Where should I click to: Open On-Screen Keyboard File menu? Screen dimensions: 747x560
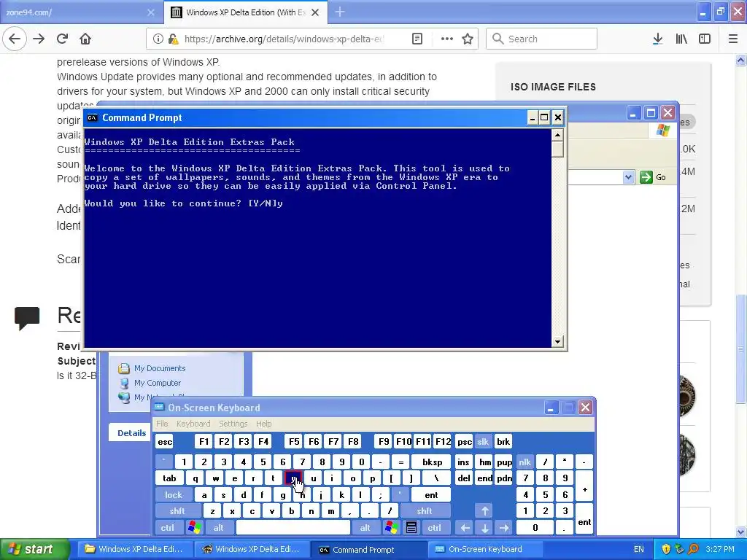tap(162, 424)
